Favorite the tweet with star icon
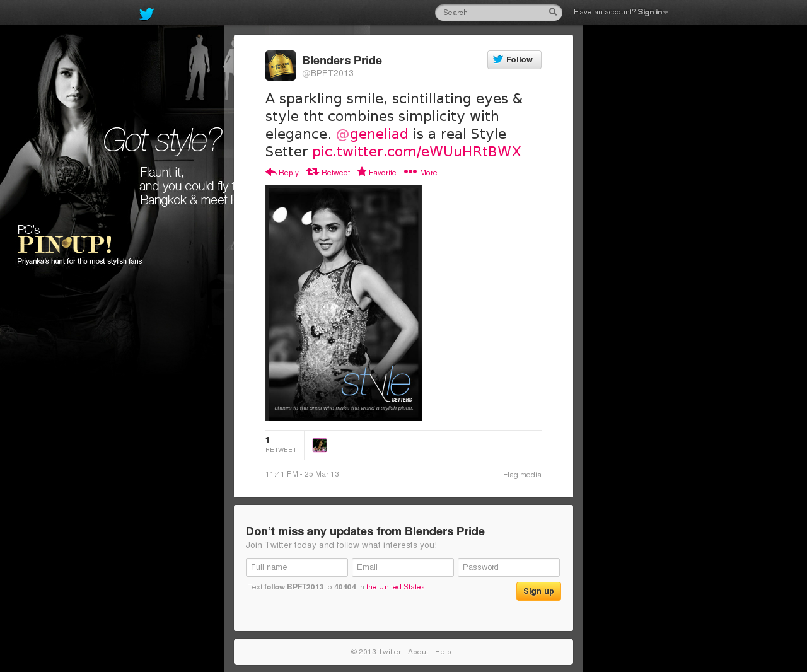This screenshot has width=807, height=672. (376, 172)
